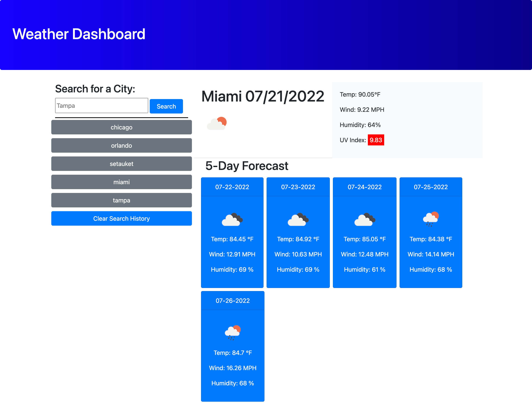
Task: Select orlando from the search history
Action: pos(121,146)
